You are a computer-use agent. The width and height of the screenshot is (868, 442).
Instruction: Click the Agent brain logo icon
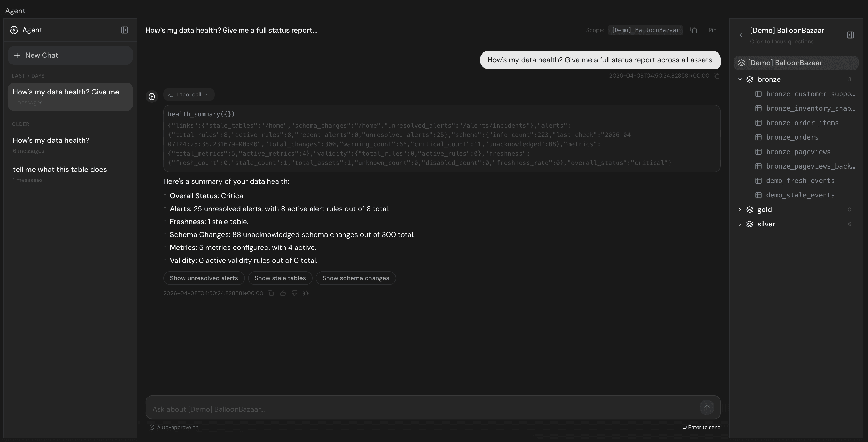14,30
